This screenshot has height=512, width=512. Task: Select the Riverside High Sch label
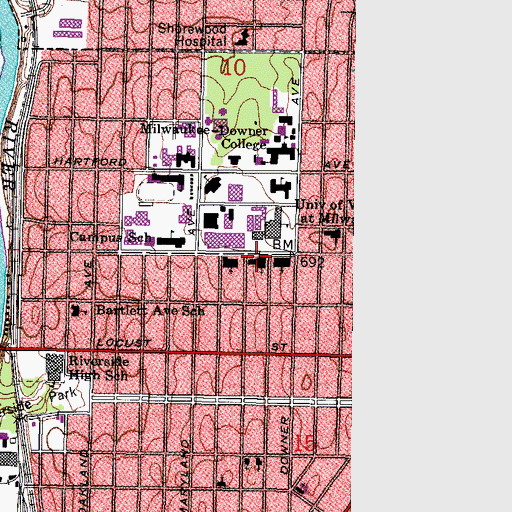point(99,368)
